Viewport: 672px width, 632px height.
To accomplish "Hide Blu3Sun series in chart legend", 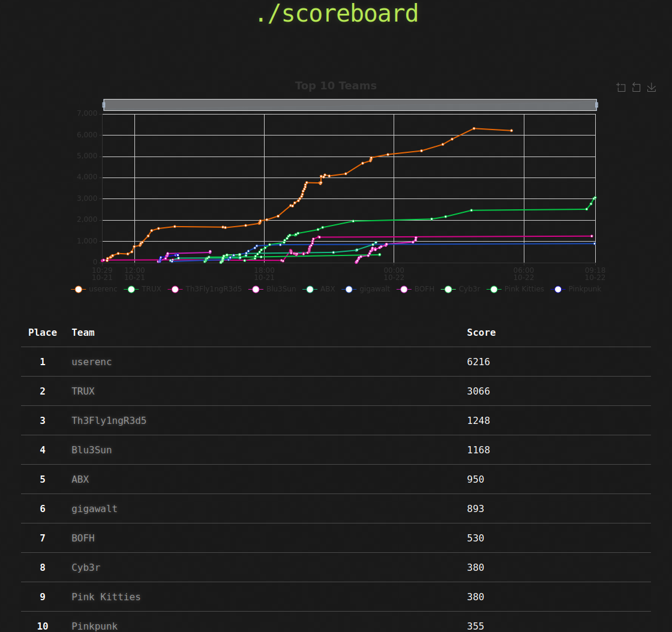I will pyautogui.click(x=272, y=289).
